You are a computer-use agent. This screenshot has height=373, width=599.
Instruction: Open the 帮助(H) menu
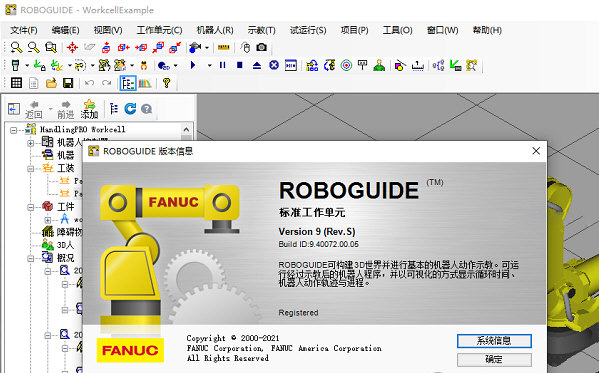pyautogui.click(x=487, y=30)
